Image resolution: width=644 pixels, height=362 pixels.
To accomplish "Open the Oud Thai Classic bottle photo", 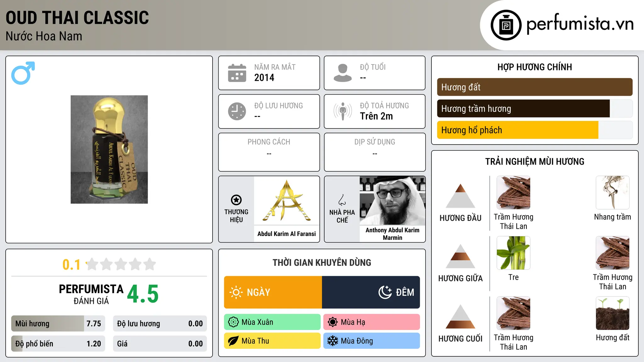I will coord(109,150).
